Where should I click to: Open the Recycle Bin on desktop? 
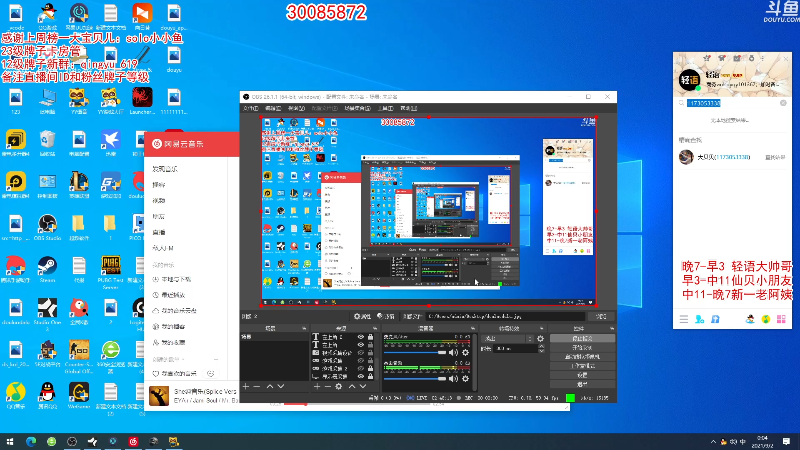(47, 143)
